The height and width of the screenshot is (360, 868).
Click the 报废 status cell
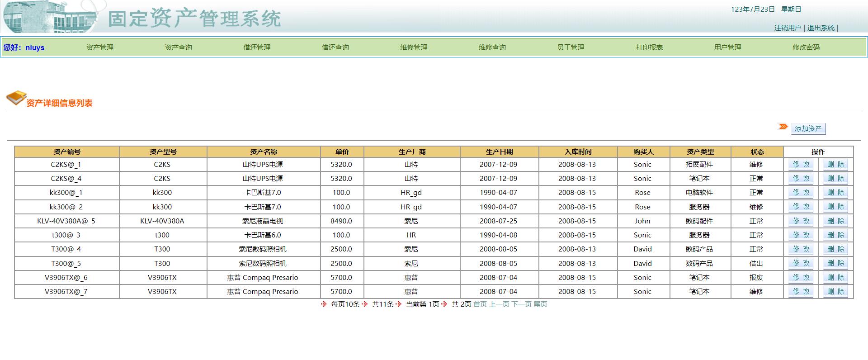tap(756, 278)
